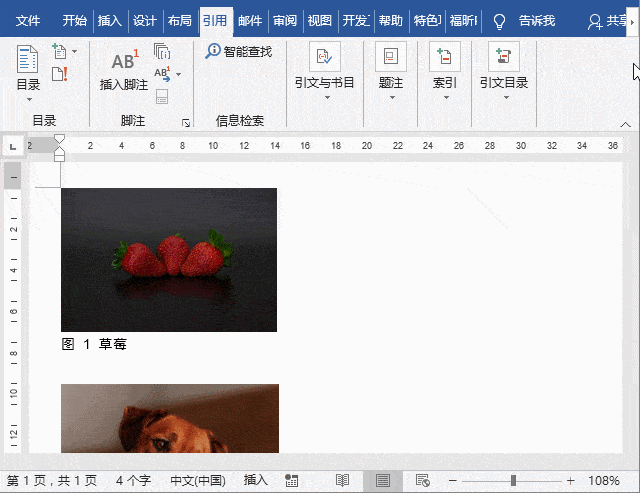
Task: Click the zoom in plus button
Action: 571,481
